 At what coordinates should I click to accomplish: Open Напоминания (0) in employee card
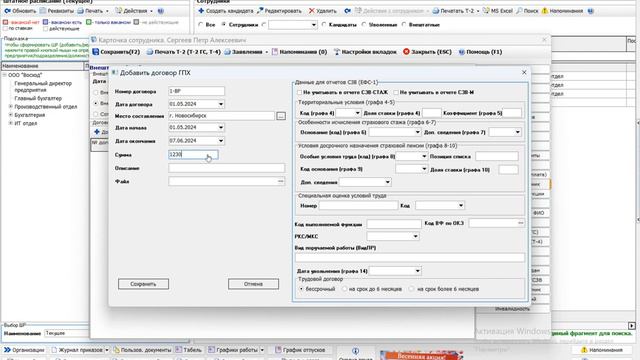(x=299, y=52)
